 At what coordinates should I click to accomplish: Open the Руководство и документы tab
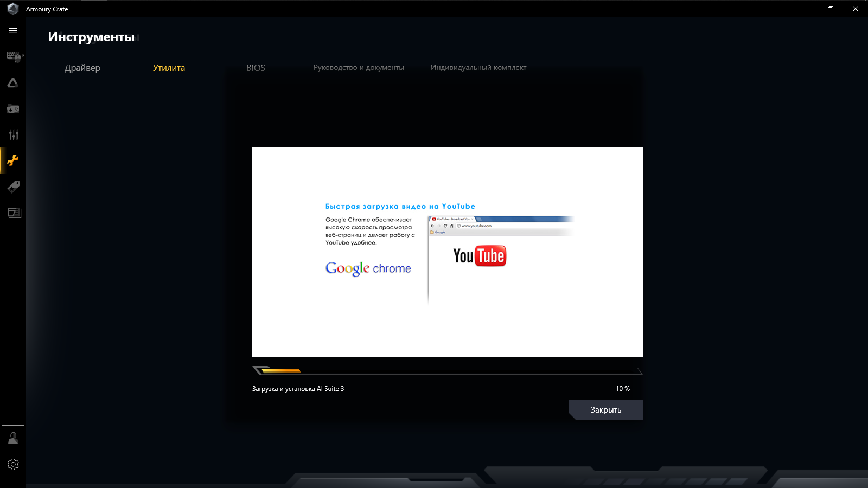click(359, 68)
